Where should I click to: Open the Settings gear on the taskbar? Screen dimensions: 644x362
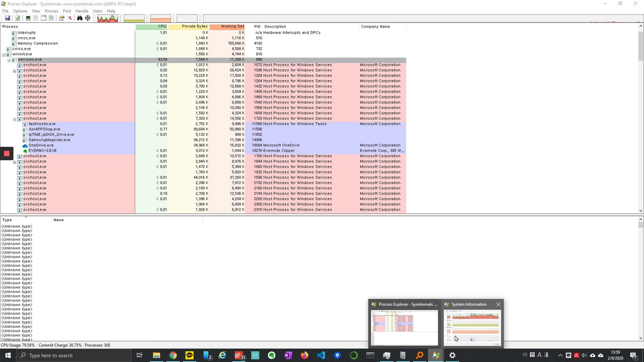tap(452, 355)
